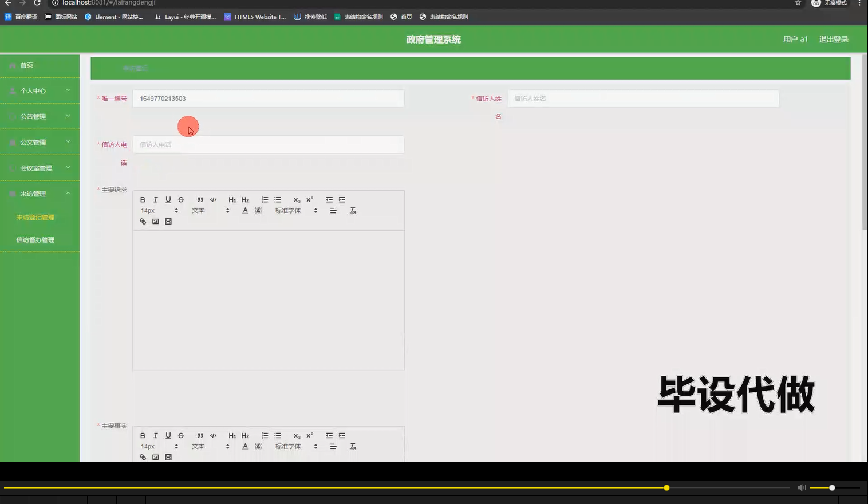Image resolution: width=868 pixels, height=504 pixels.
Task: Open the code view with the code icon
Action: pyautogui.click(x=212, y=199)
